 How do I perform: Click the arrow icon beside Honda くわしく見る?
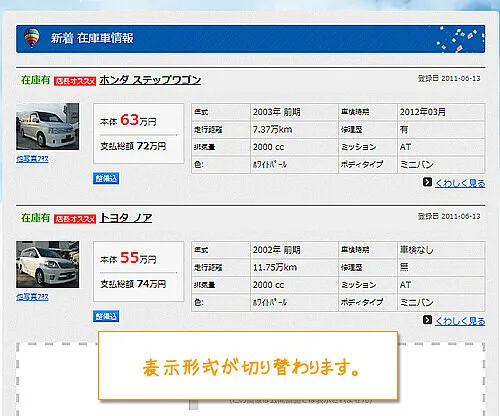click(427, 182)
